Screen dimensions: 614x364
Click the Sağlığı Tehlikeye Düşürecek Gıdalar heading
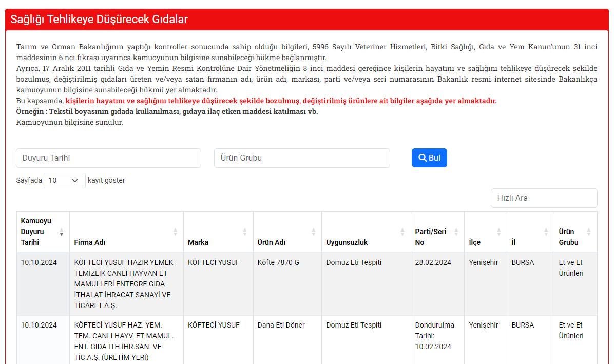pos(99,19)
